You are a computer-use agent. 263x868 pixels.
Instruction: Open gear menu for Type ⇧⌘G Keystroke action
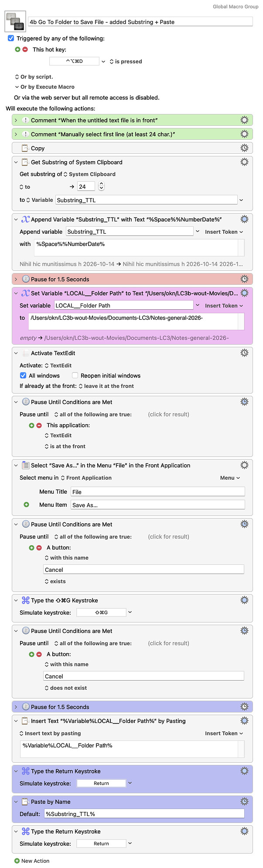pyautogui.click(x=245, y=600)
